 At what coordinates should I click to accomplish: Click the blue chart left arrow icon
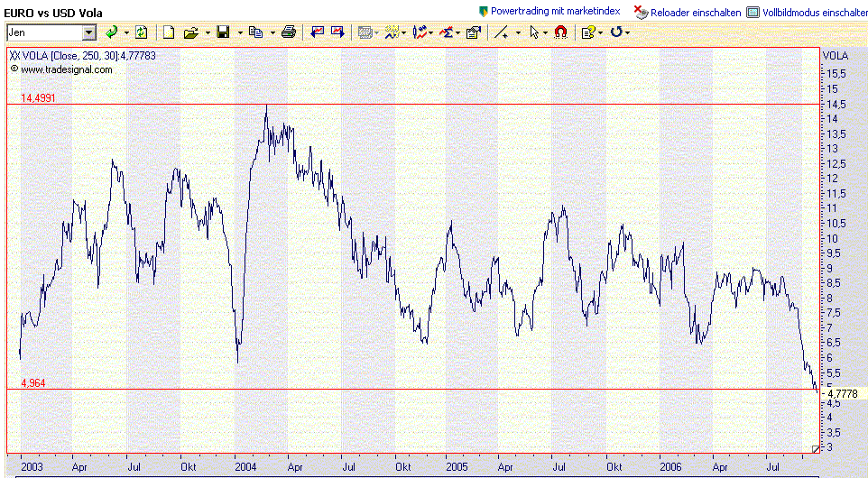(x=318, y=32)
